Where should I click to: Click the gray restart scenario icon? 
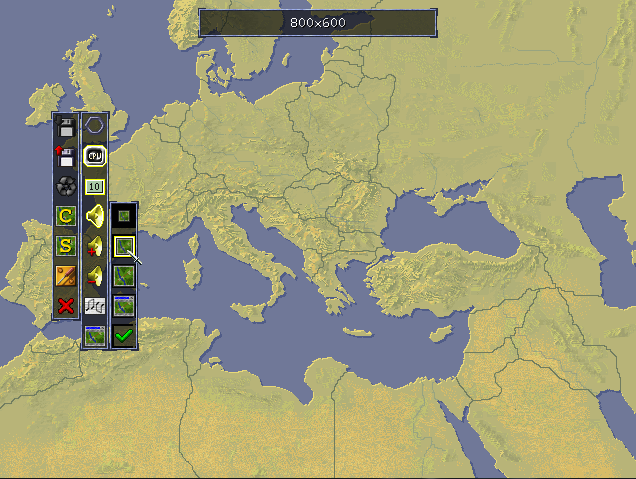[66, 186]
